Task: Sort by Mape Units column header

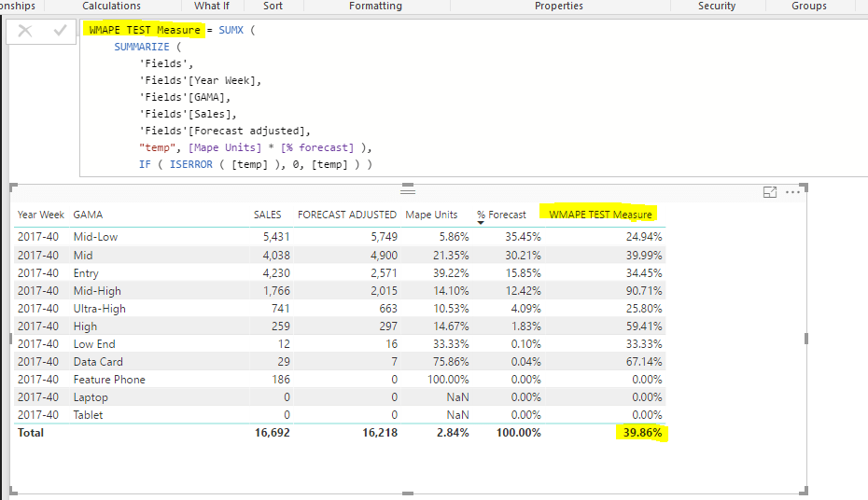Action: (431, 215)
